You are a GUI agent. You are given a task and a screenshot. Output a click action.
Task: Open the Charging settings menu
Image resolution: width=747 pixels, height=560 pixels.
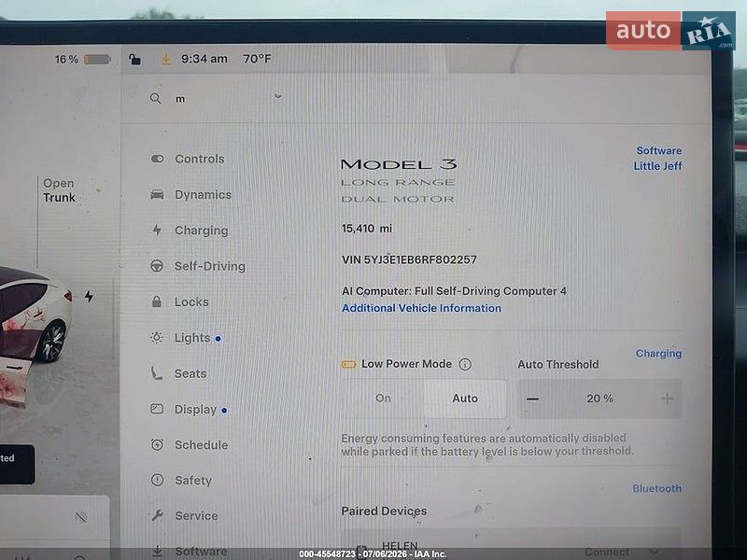click(201, 230)
